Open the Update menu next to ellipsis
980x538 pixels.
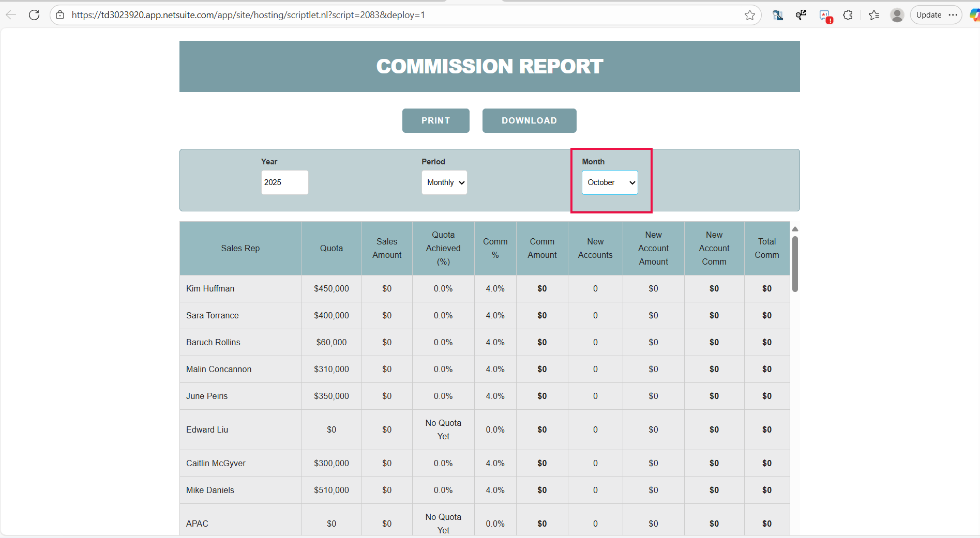click(x=929, y=15)
